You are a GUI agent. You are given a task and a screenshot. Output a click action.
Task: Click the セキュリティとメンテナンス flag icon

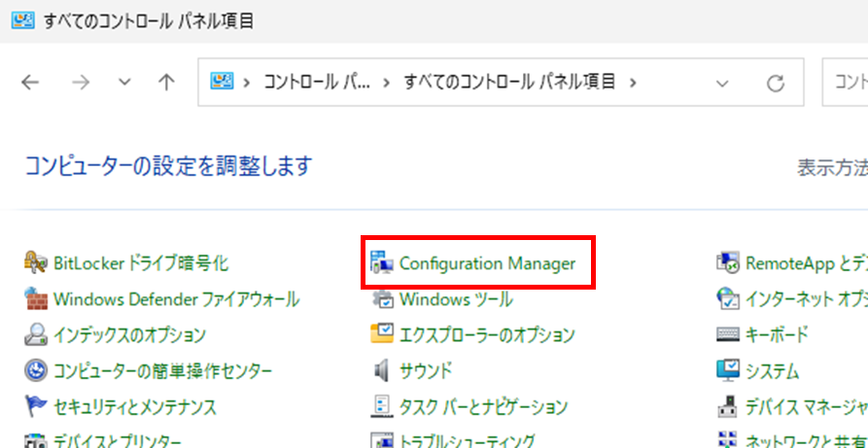37,407
